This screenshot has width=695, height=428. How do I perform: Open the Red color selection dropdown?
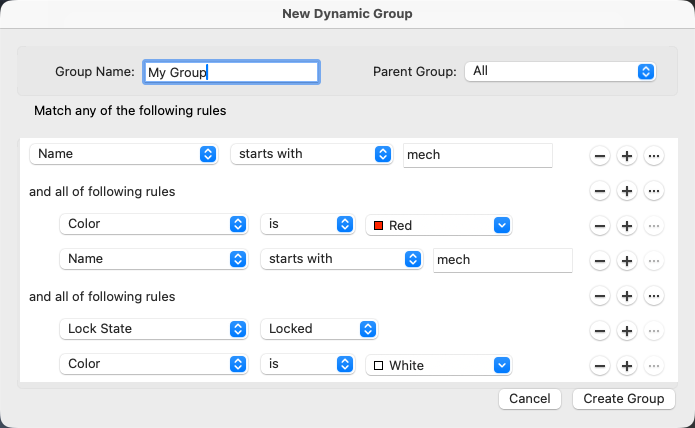tap(439, 226)
